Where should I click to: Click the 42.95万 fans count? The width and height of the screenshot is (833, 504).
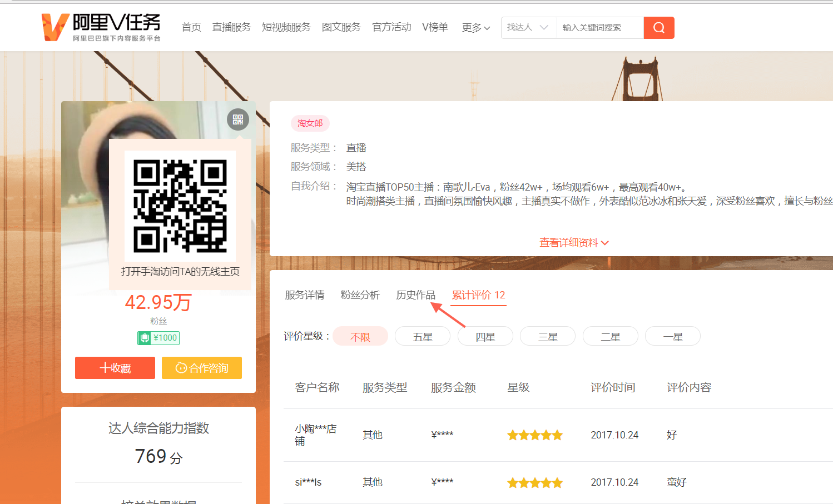click(x=158, y=302)
